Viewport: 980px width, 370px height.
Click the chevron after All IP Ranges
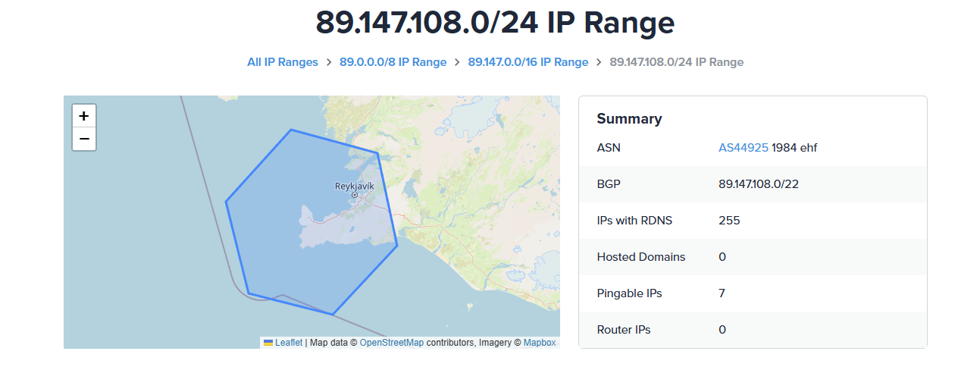point(329,62)
